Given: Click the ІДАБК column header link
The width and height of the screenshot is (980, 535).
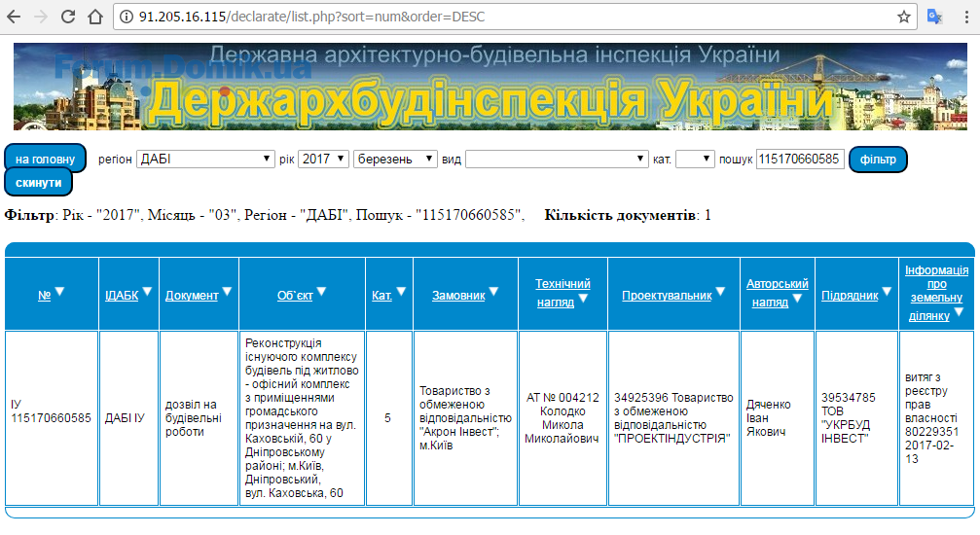Looking at the screenshot, I should (x=122, y=296).
